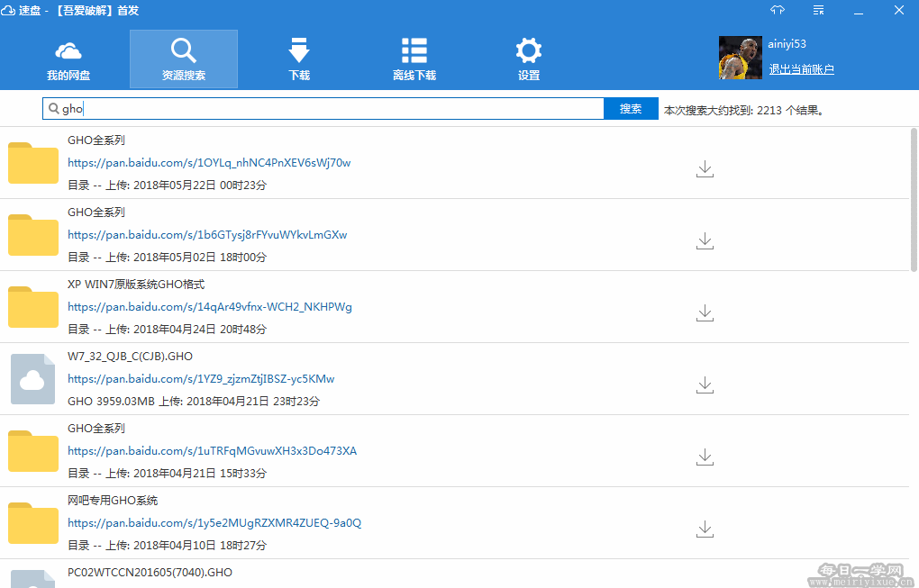
Task: Click the folder icon for the 1b6GTysj8rFYvuWYkvLmGXw result
Action: [x=32, y=235]
